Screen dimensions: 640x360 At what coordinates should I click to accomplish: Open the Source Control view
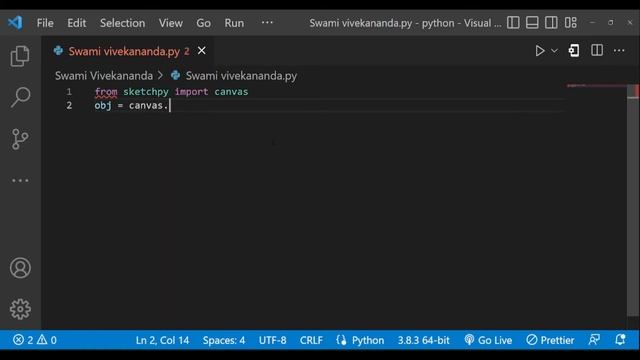click(20, 139)
